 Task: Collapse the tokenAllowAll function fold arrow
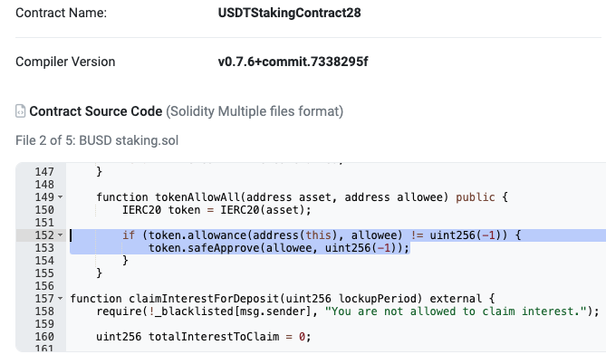coord(61,197)
